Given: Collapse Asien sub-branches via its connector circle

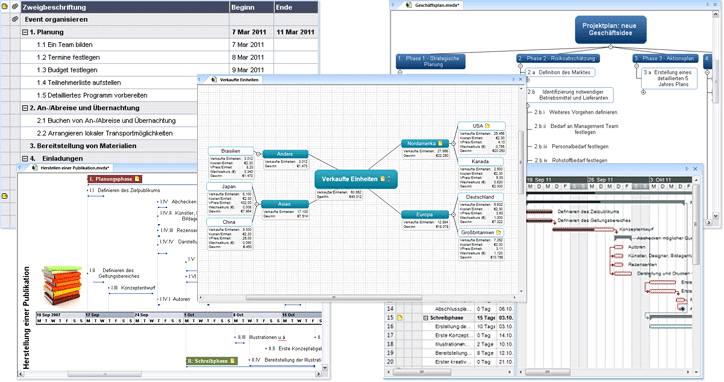Looking at the screenshot, I should (258, 204).
